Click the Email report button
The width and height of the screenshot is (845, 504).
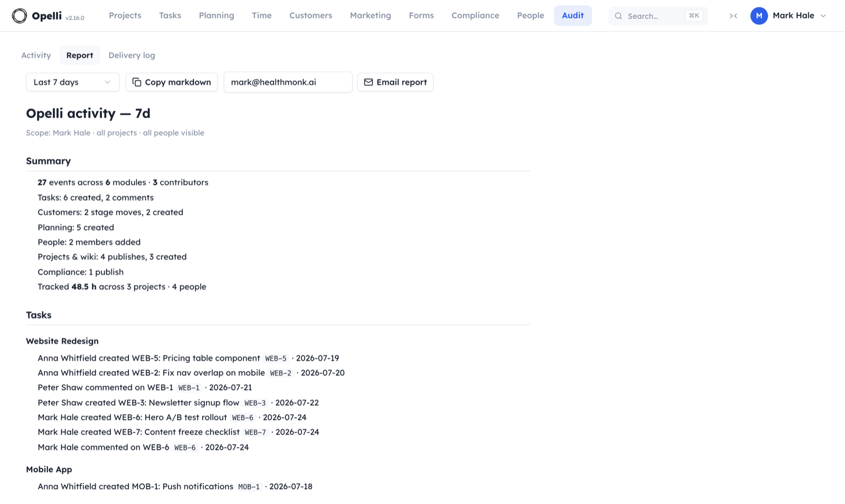click(x=396, y=82)
